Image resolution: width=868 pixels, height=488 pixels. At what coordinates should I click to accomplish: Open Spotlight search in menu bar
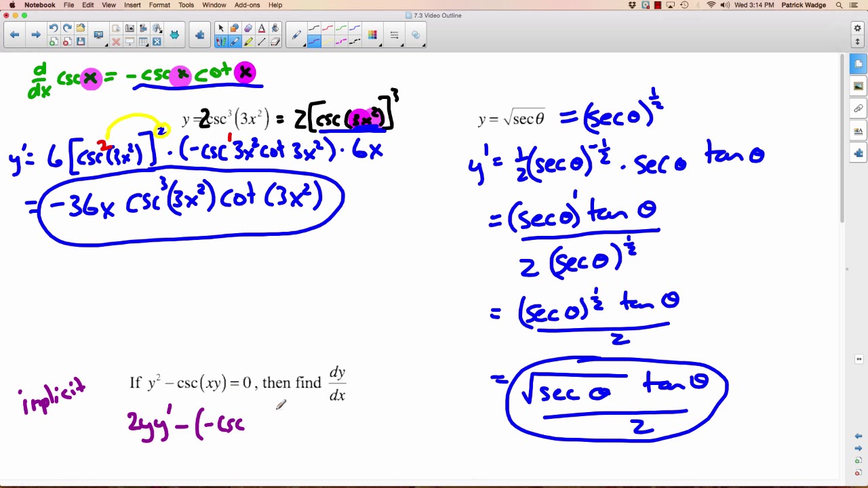pyautogui.click(x=839, y=5)
